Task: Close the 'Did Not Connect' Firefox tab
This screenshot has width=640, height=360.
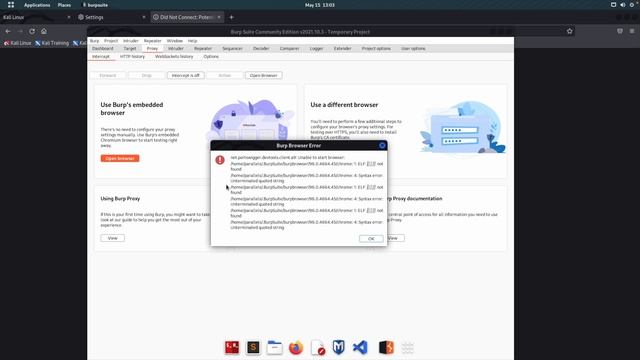Action: 219,17
